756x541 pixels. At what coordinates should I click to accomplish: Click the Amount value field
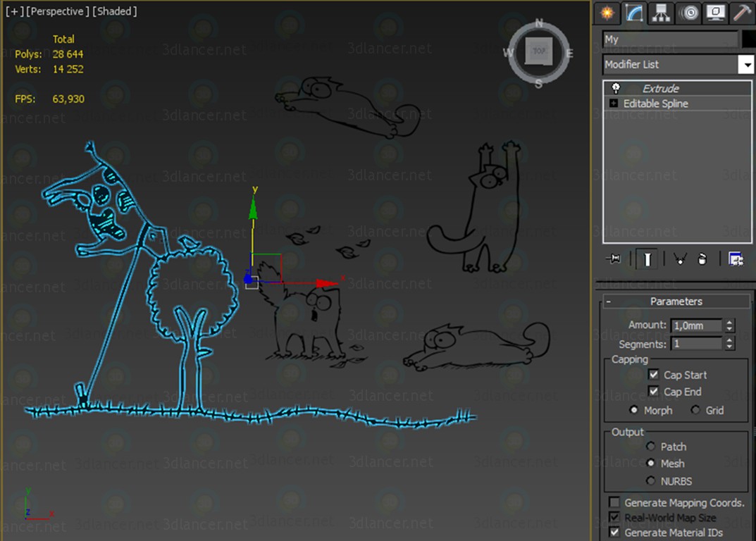[697, 325]
